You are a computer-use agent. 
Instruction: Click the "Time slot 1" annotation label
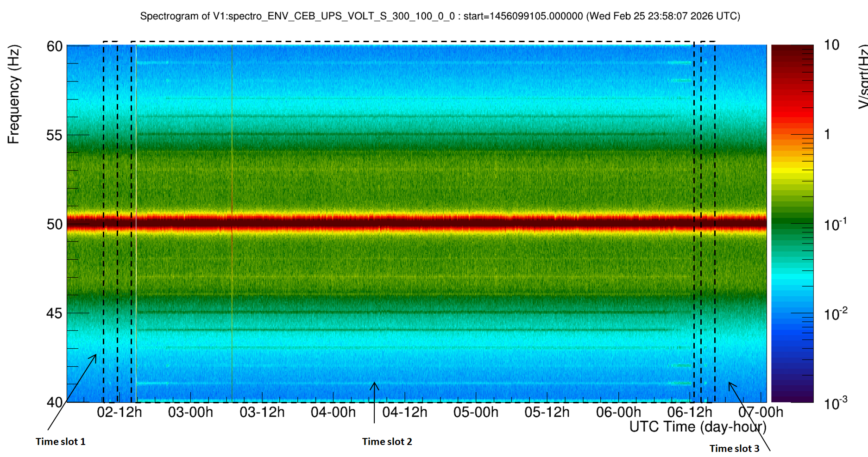pos(60,442)
